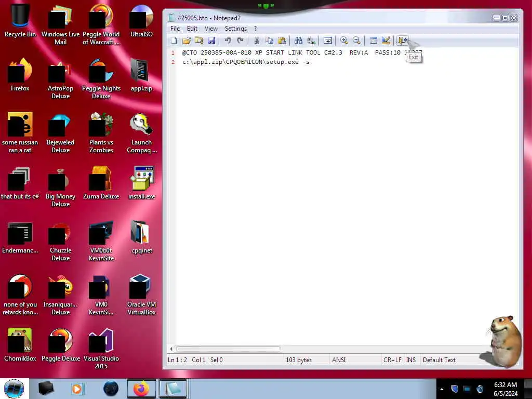Image resolution: width=532 pixels, height=399 pixels.
Task: Show hidden tray icons arrow
Action: 442,389
